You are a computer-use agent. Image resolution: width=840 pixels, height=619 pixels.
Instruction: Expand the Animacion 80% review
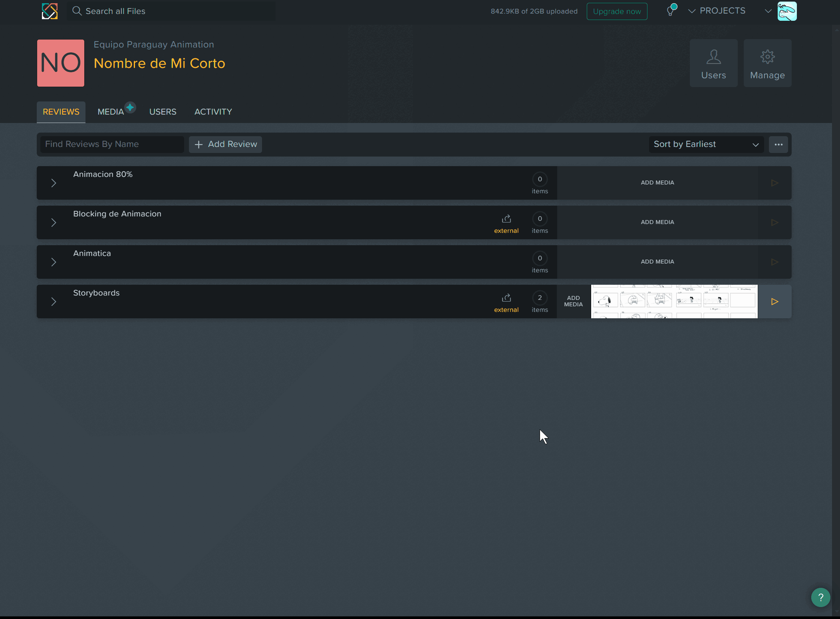coord(54,183)
